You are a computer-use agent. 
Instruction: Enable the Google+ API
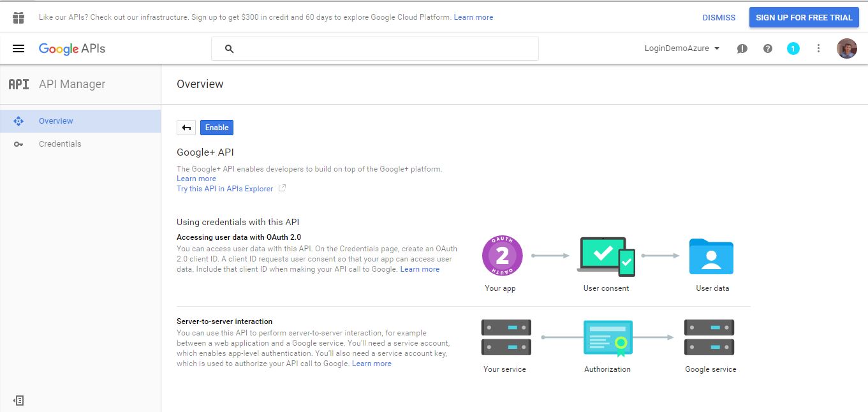(217, 128)
